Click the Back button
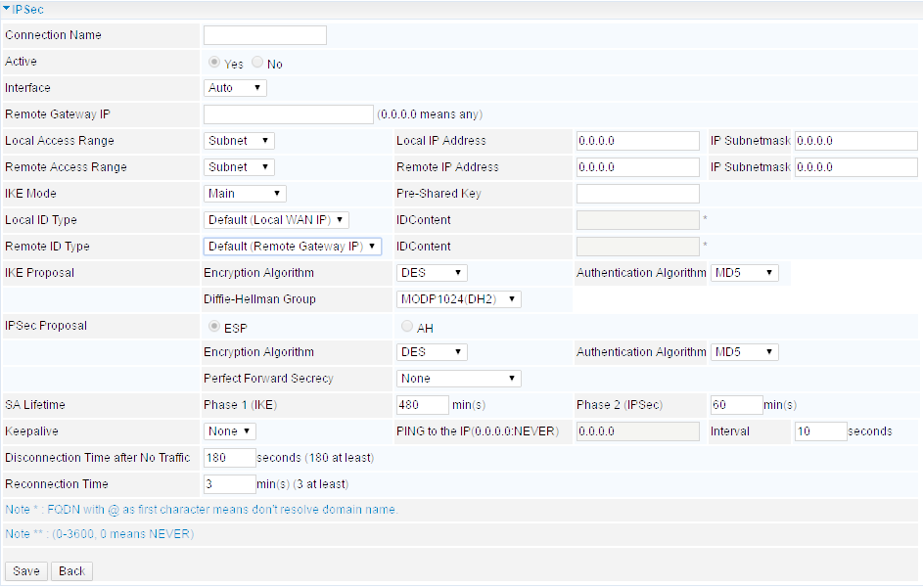 [x=71, y=571]
